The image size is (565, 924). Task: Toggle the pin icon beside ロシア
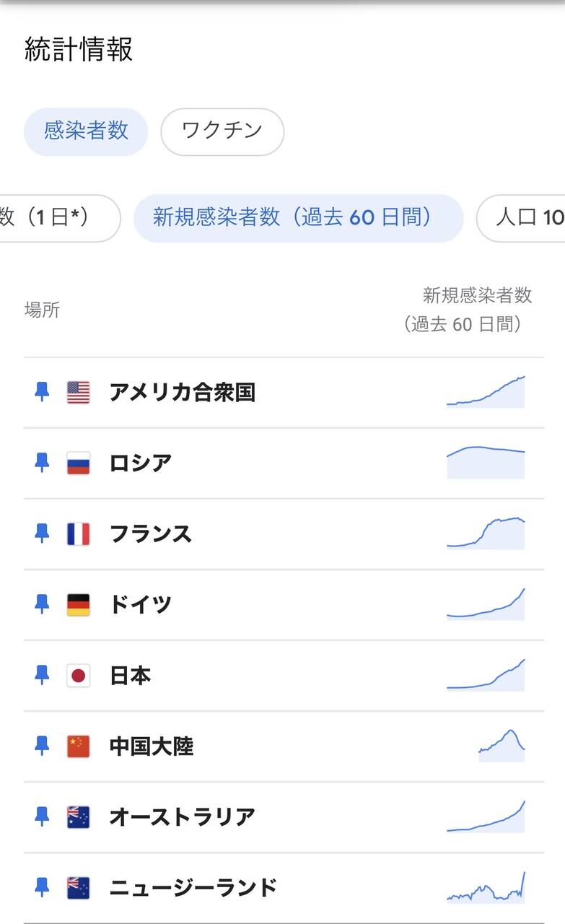coord(42,463)
